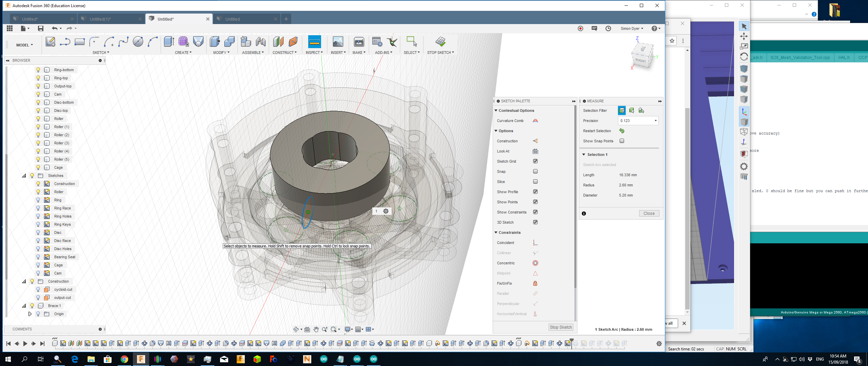Click the Stop Sketch toolbar icon
Screen dimensions: 868x366
[x=440, y=42]
